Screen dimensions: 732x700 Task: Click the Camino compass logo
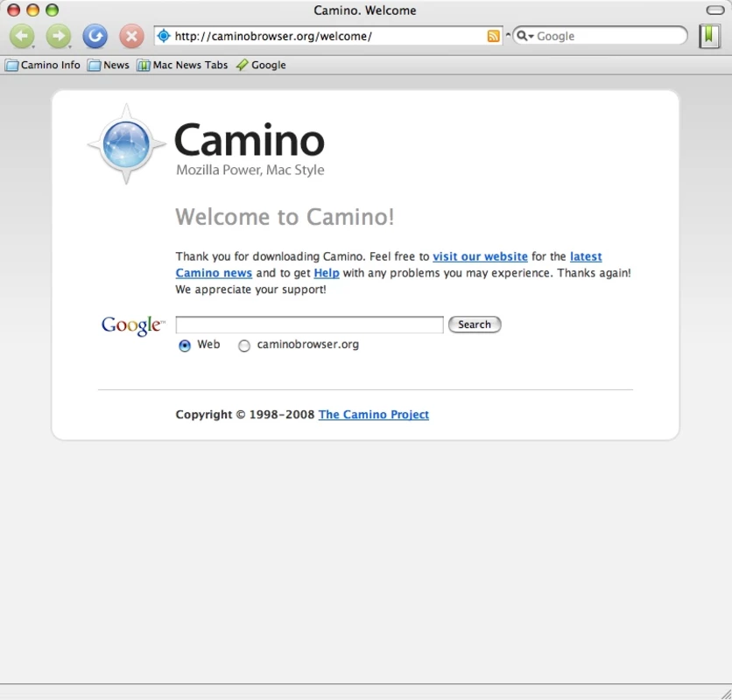pos(126,143)
